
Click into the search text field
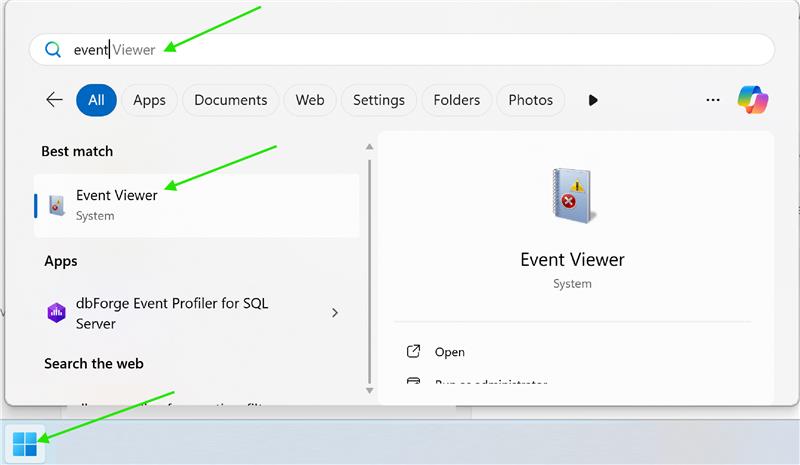coord(402,50)
